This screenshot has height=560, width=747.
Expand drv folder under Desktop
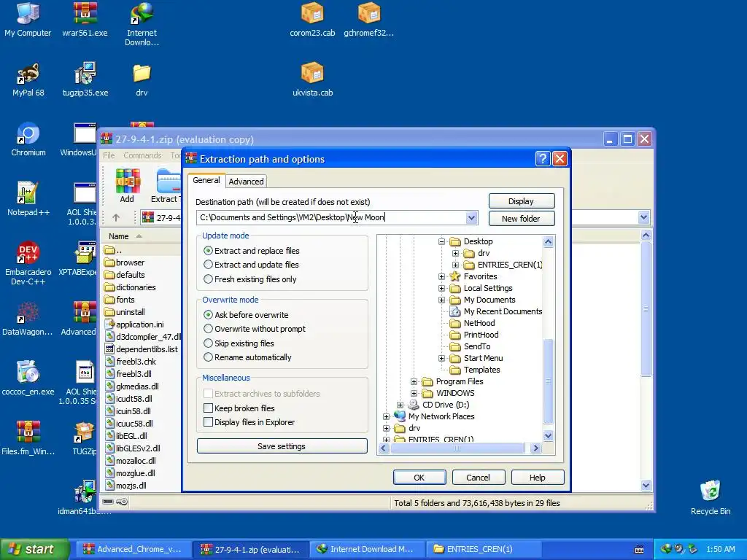click(x=455, y=253)
